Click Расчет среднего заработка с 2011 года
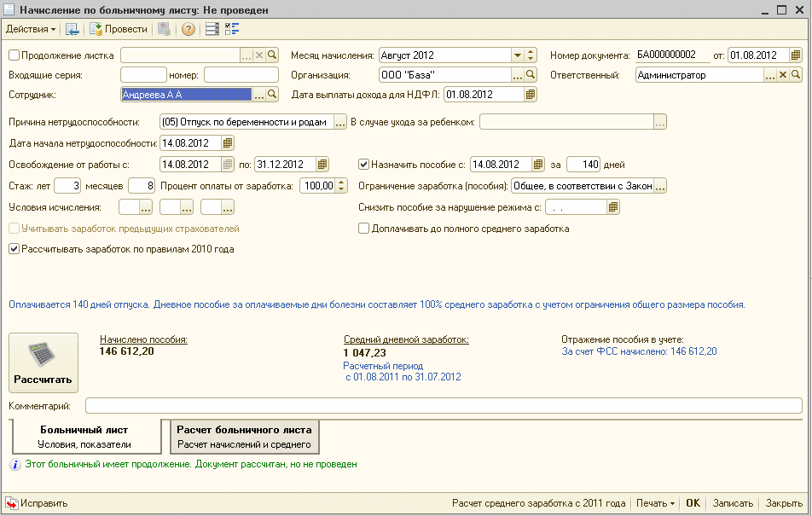This screenshot has width=812, height=516. tap(538, 503)
